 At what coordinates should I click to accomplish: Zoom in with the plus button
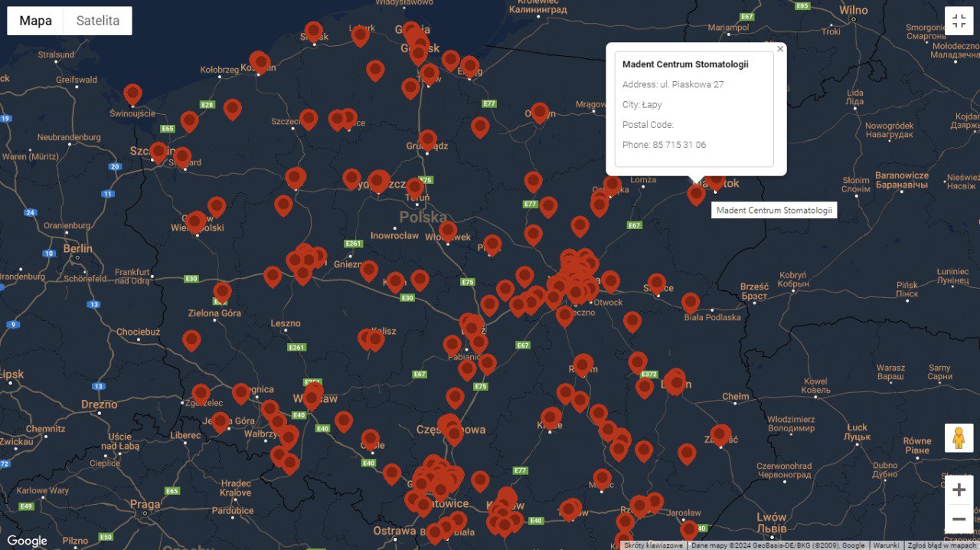959,489
